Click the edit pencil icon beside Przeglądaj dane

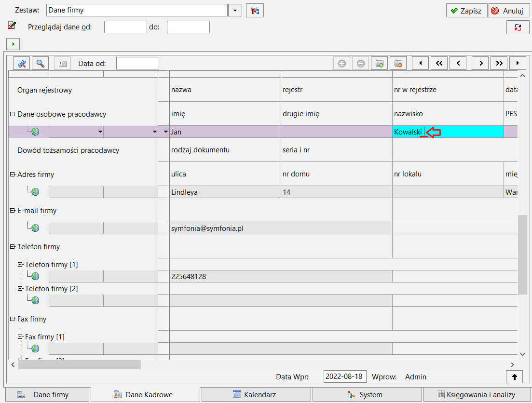coord(12,26)
